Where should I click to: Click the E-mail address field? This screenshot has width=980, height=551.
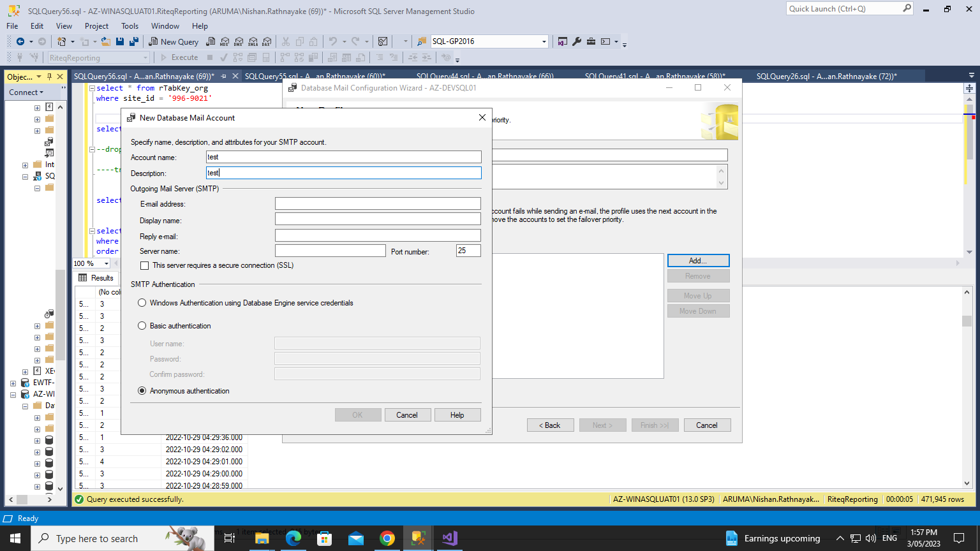[378, 203]
